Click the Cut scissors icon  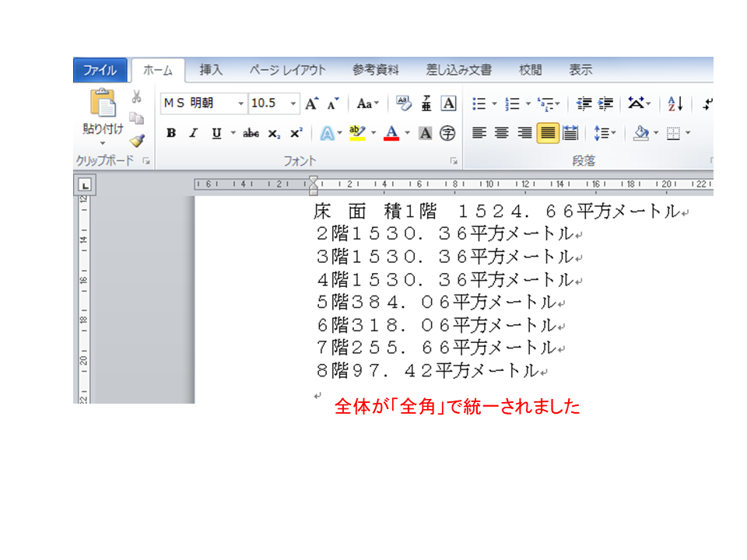137,97
